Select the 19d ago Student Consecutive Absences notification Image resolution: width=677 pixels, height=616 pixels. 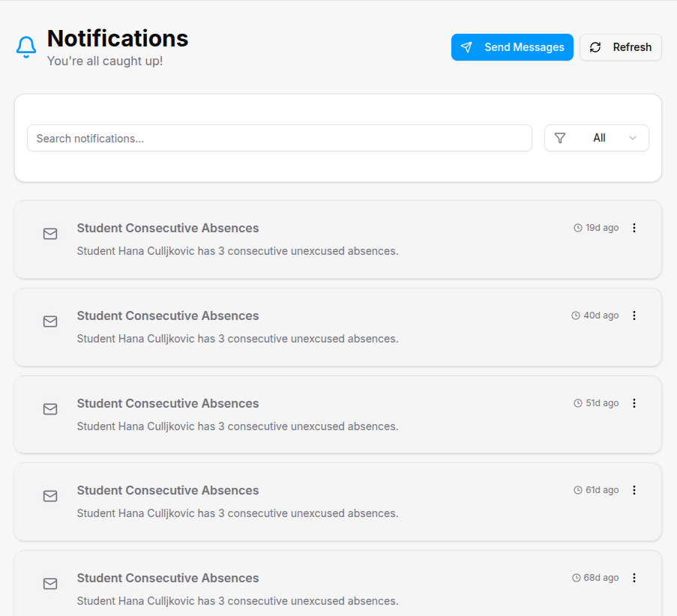pos(337,239)
